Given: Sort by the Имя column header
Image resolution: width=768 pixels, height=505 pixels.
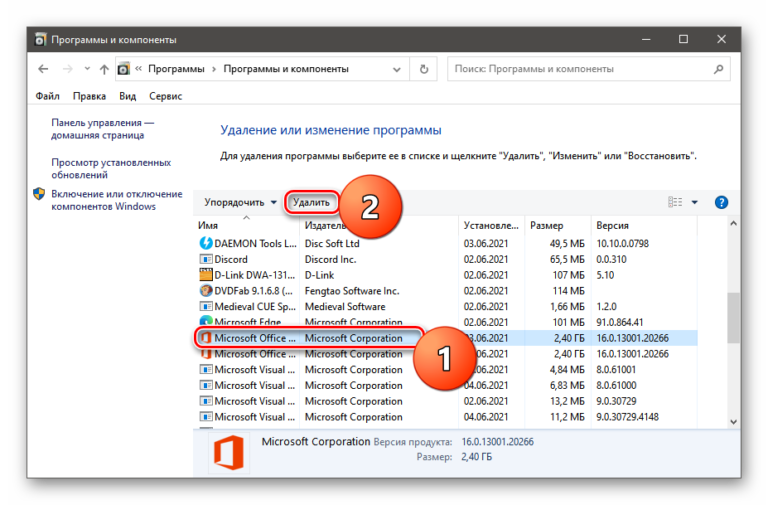Looking at the screenshot, I should click(x=246, y=225).
